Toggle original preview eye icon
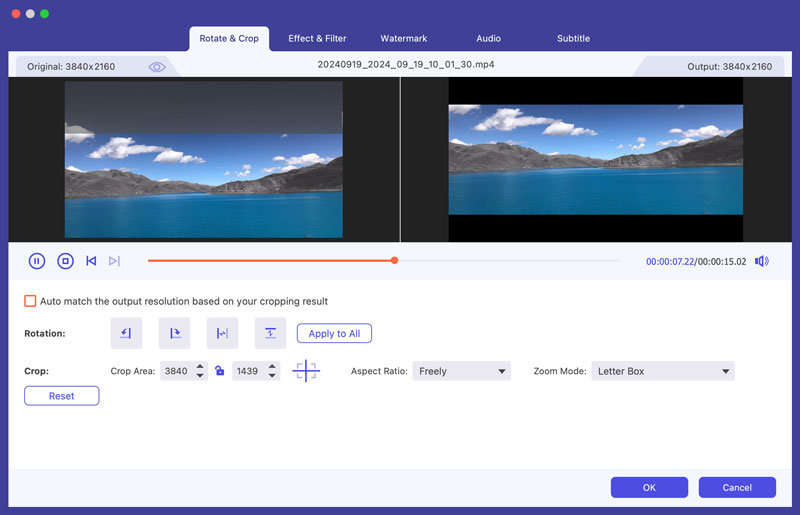 point(157,66)
